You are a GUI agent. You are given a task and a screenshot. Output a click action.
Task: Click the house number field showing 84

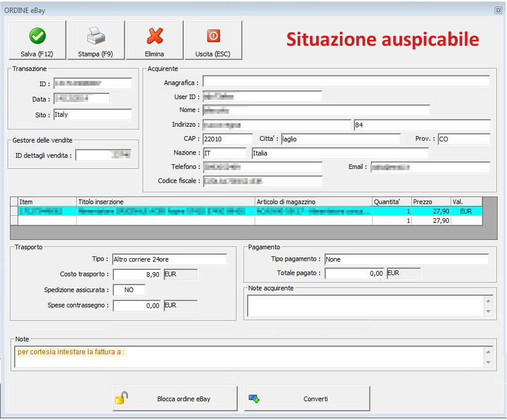[422, 125]
